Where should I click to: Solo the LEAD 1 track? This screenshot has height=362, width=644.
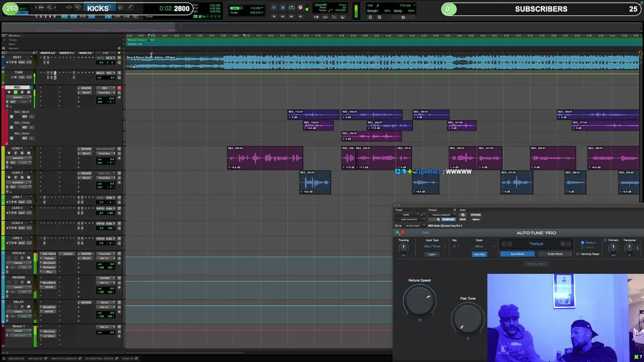(22, 153)
